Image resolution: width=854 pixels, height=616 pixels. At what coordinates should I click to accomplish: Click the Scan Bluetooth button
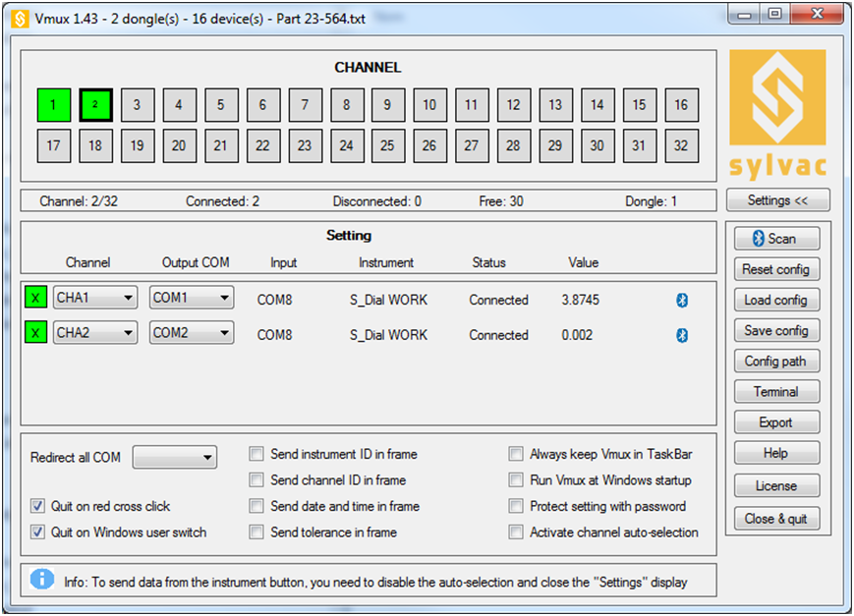(x=776, y=239)
